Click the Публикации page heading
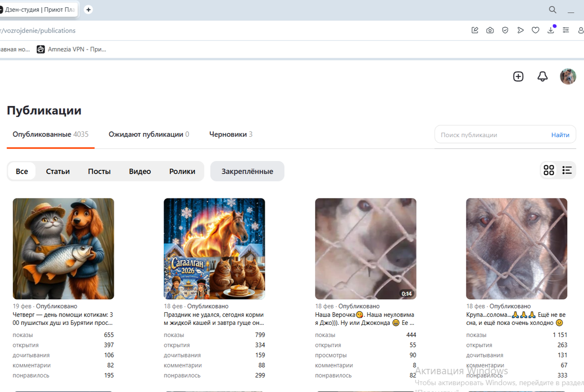The width and height of the screenshot is (584, 392). (x=44, y=110)
